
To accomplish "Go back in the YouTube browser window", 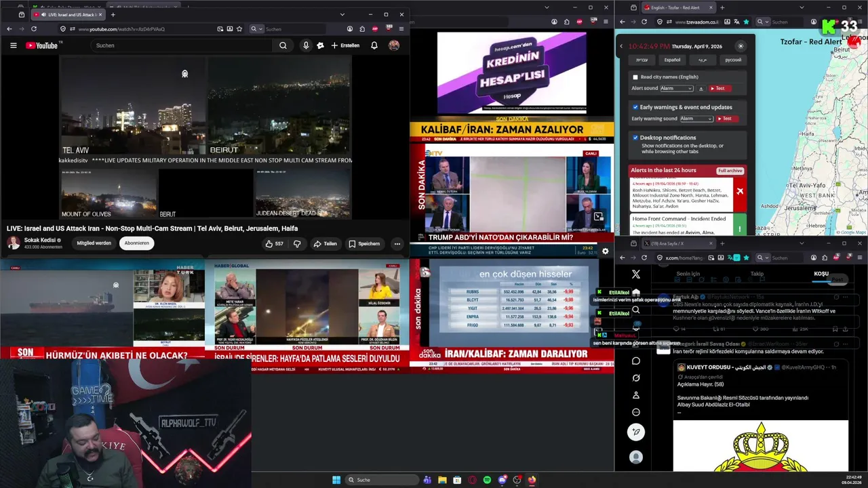I will 9,29.
